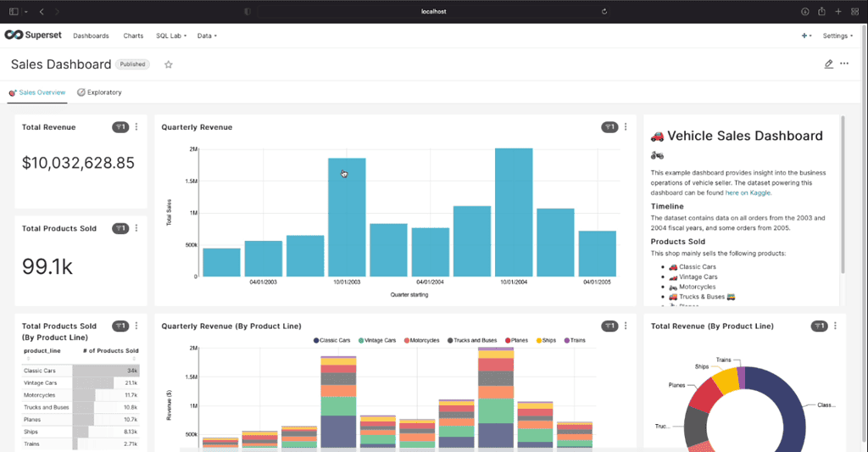
Task: Click the $10,032,628.85 total revenue value
Action: [x=78, y=163]
